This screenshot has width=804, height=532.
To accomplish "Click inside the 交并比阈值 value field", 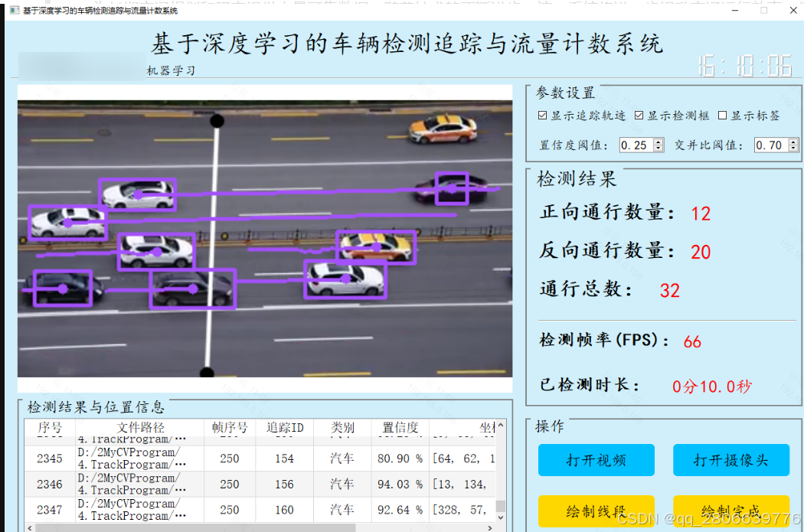I will (770, 144).
